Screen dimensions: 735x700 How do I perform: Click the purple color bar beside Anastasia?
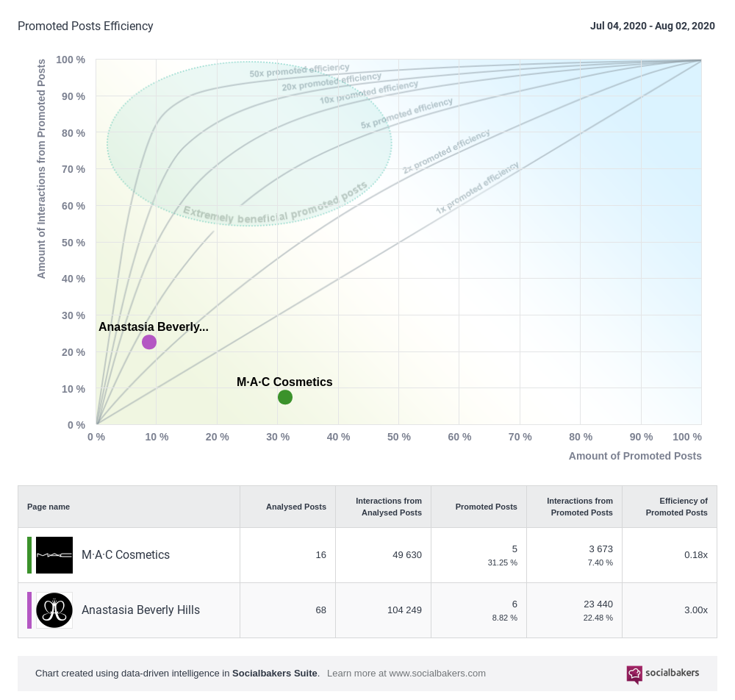point(29,610)
